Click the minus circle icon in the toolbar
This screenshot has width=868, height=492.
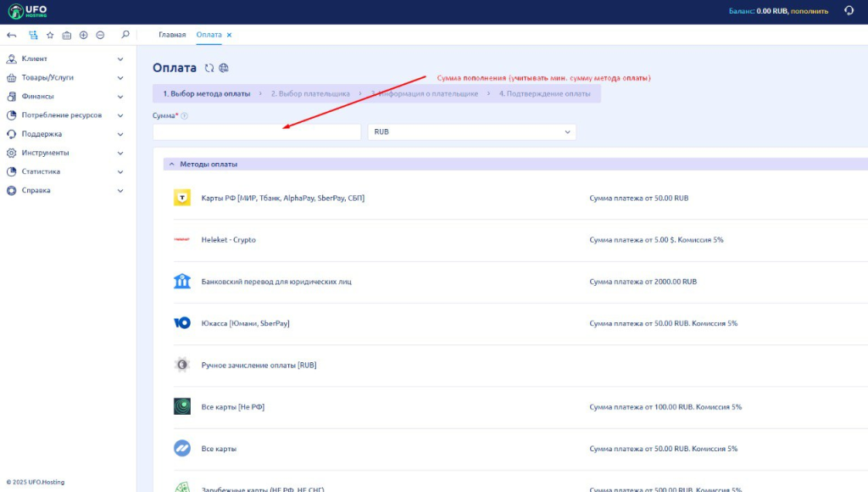pos(100,35)
